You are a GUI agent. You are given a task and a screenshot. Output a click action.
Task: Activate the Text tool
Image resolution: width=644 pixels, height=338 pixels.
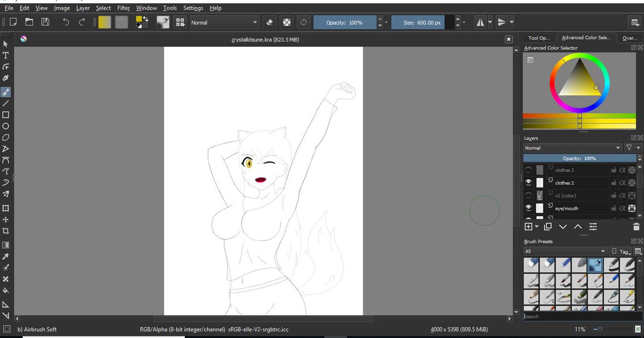(6, 55)
